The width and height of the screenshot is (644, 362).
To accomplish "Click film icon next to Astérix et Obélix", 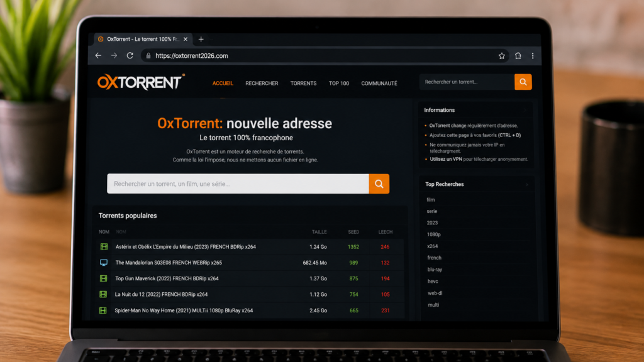I will (x=104, y=246).
